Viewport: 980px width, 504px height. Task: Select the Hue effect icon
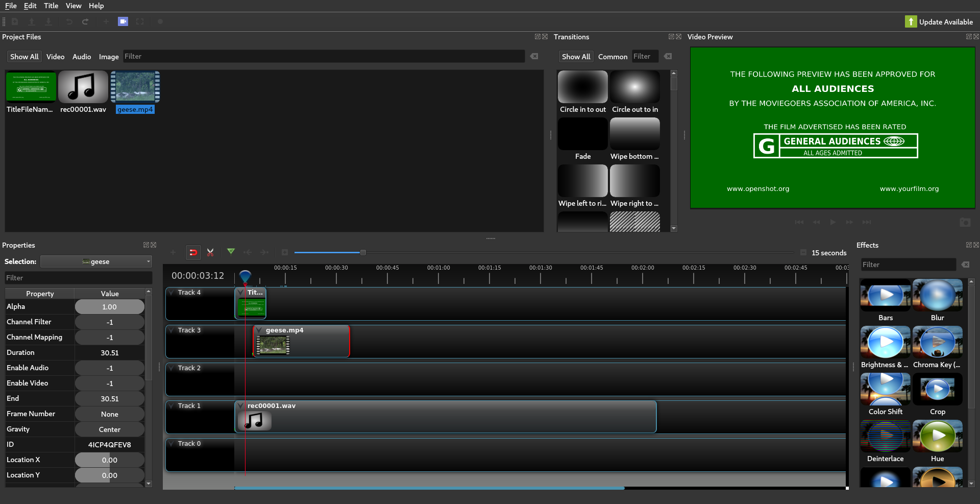click(x=937, y=436)
